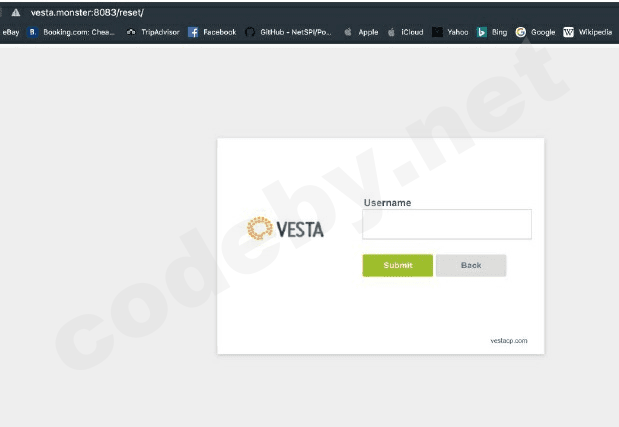Open the vestacp.com link
The height and width of the screenshot is (427, 619).
509,341
